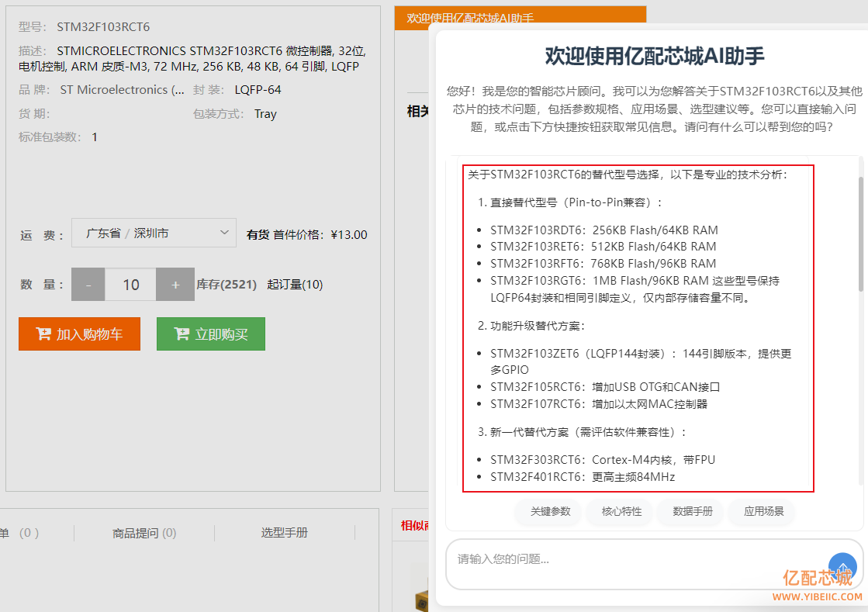This screenshot has width=868, height=612.
Task: Click the dropdown chevron in shipping selector
Action: coord(224,233)
